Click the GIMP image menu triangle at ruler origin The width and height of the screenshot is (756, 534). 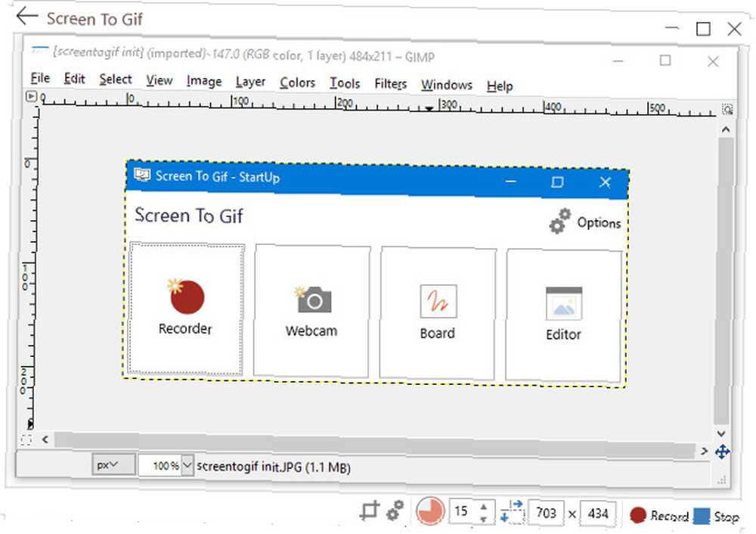pyautogui.click(x=31, y=97)
